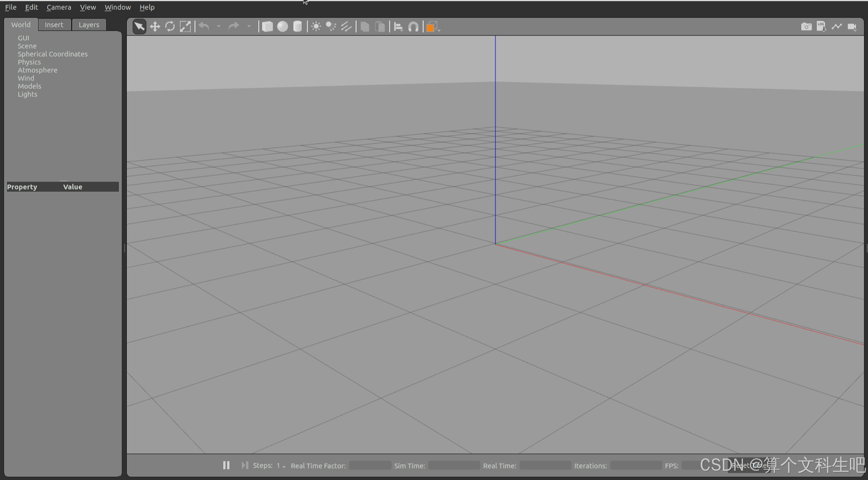Viewport: 868px width, 480px height.
Task: Select Lights in the world tree
Action: pos(28,94)
